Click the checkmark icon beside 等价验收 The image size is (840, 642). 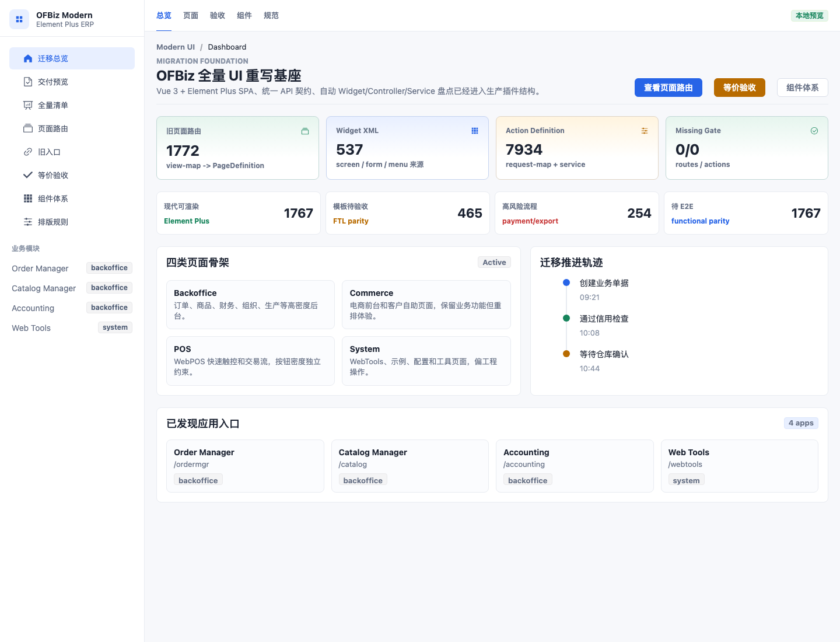(27, 175)
